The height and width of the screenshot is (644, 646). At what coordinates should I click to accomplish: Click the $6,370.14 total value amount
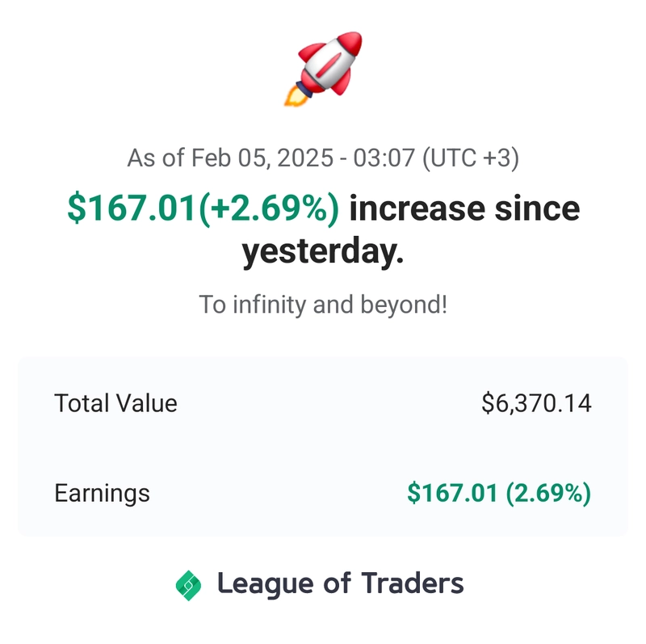[x=536, y=403]
